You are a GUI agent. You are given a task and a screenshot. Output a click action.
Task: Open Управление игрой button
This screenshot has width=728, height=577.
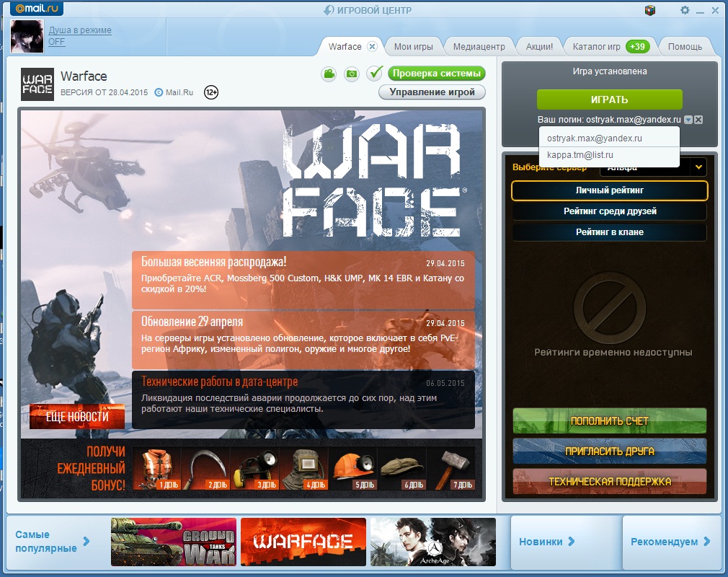pyautogui.click(x=432, y=92)
